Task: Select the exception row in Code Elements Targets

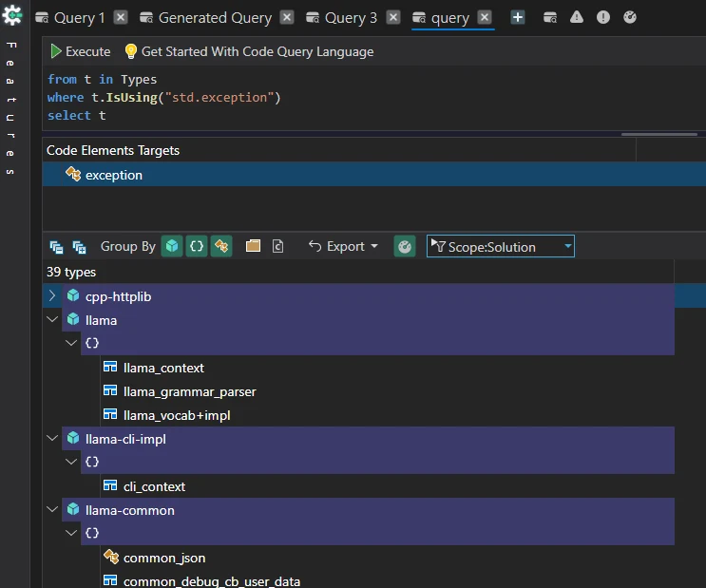Action: [x=373, y=174]
